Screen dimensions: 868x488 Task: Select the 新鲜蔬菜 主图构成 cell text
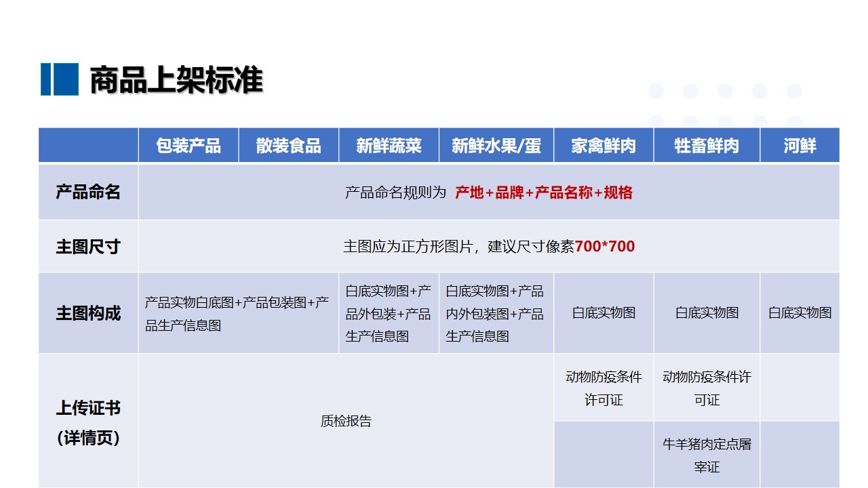pyautogui.click(x=389, y=313)
